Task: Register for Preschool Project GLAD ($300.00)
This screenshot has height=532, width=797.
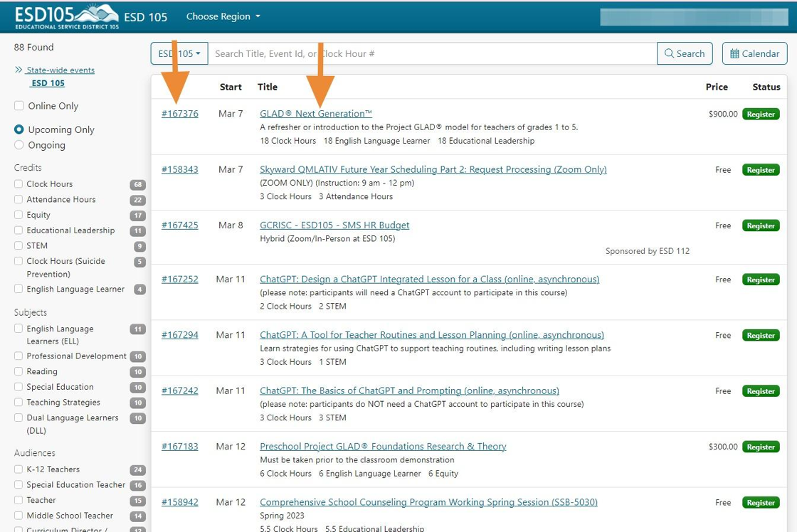Action: pos(761,447)
